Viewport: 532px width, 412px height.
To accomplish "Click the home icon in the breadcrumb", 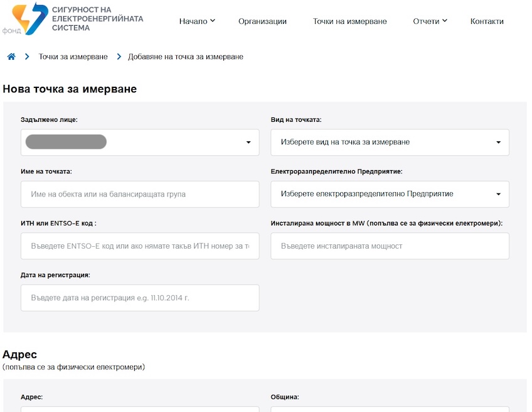I will coord(11,56).
